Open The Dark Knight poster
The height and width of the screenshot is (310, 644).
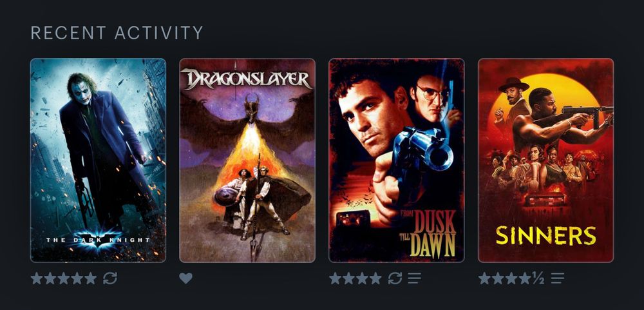(98, 160)
